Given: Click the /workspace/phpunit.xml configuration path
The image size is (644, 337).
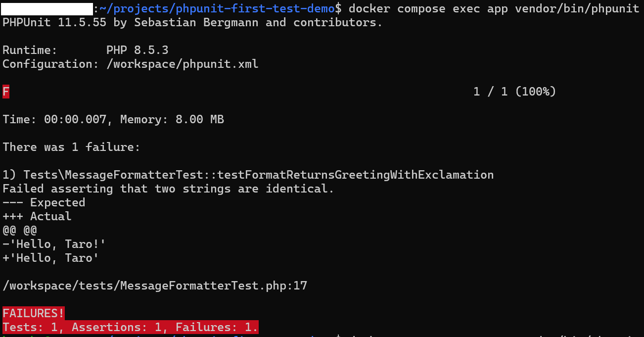Looking at the screenshot, I should (182, 64).
